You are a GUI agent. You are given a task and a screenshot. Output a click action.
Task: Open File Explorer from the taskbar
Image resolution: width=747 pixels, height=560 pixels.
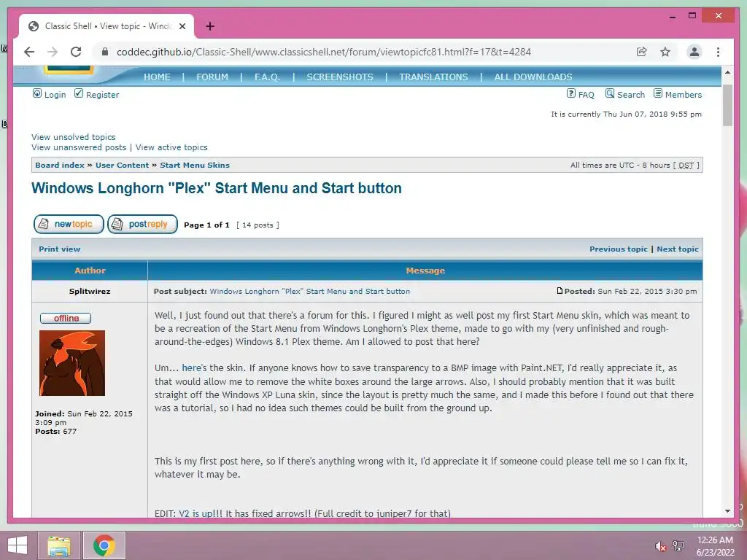(x=59, y=545)
